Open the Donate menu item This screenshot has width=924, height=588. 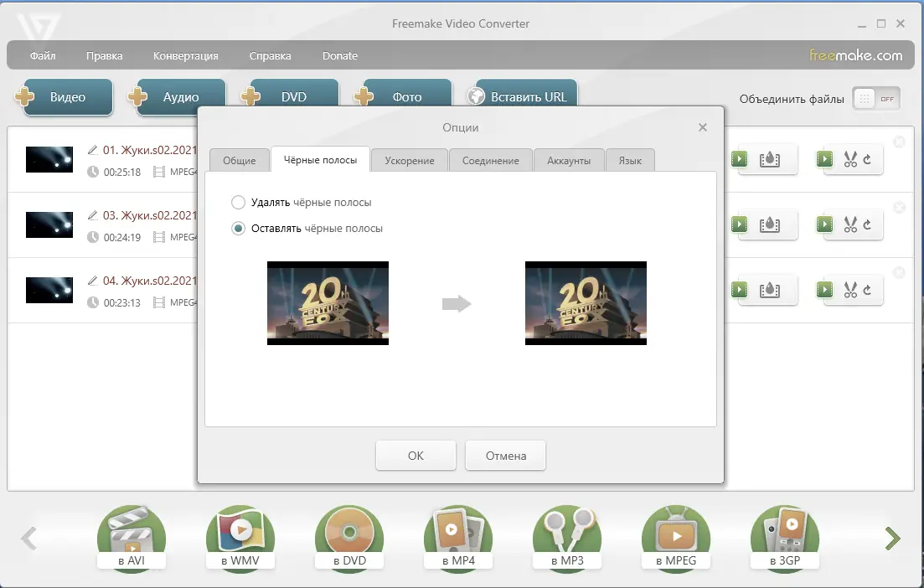point(340,56)
